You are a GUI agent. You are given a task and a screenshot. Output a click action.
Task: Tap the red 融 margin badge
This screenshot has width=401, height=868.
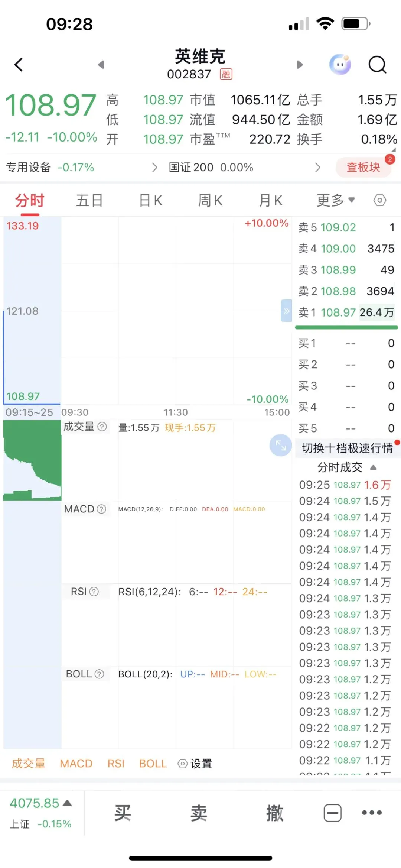(226, 74)
